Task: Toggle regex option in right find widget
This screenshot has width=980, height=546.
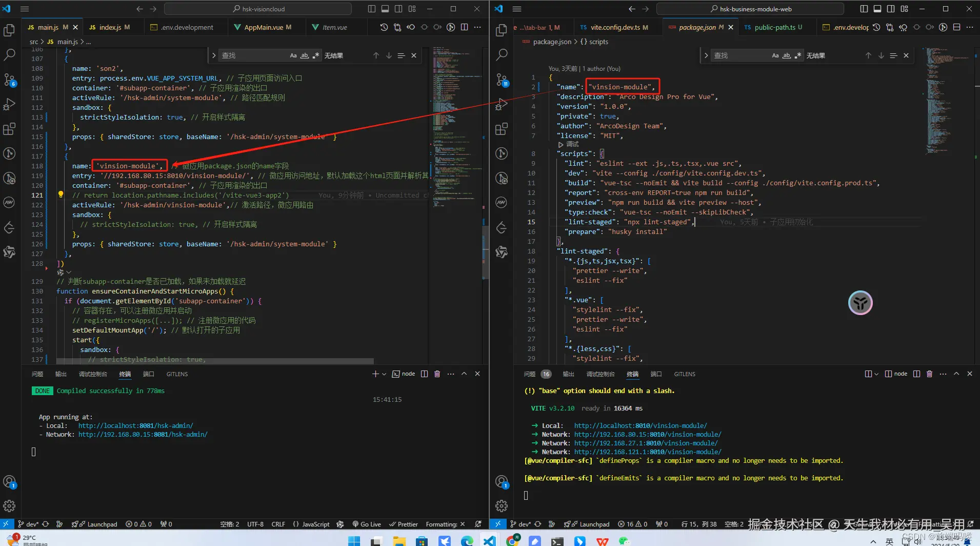Action: (797, 55)
